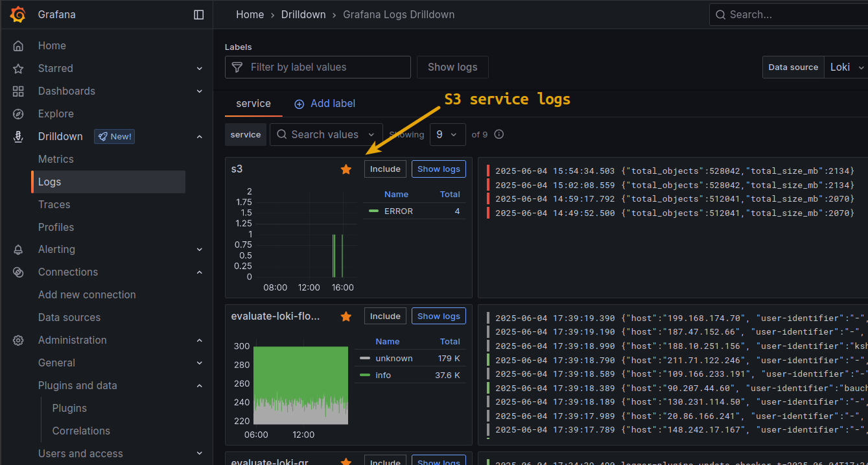Screen dimensions: 868x465
Task: Open the Loki data source dropdown
Action: [846, 67]
